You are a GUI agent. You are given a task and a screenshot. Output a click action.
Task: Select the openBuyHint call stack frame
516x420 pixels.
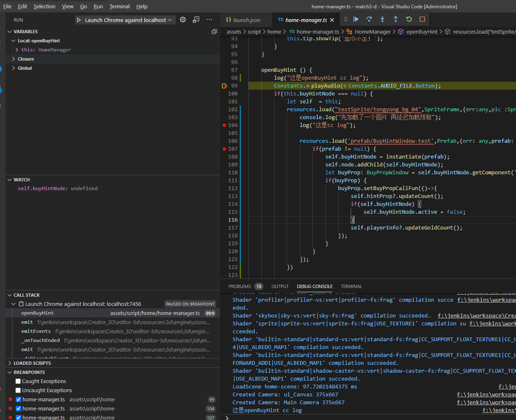point(37,313)
